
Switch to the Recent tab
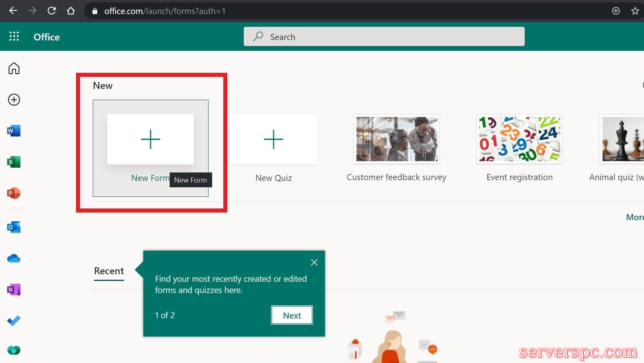(x=109, y=271)
